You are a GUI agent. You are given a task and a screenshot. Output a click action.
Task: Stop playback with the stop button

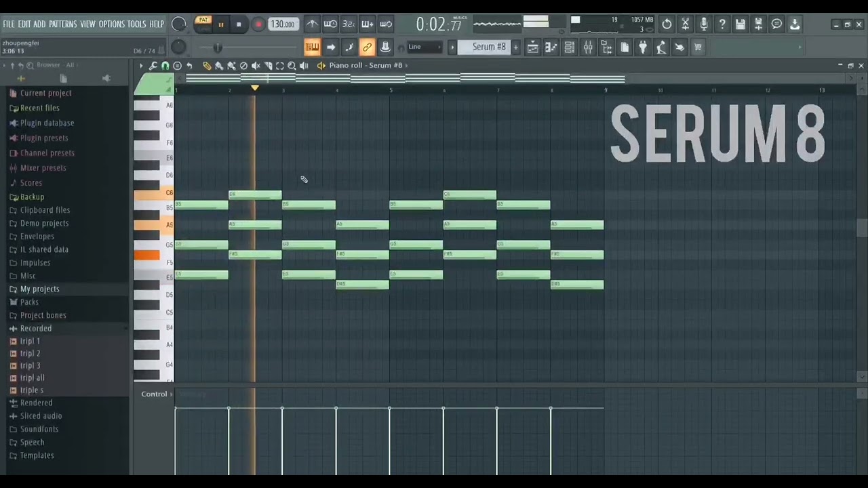(x=239, y=24)
